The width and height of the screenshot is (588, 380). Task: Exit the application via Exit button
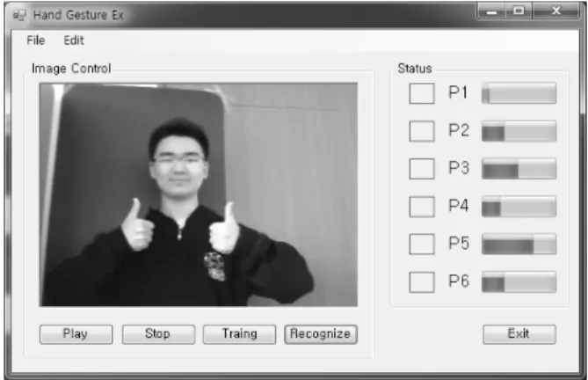point(519,334)
